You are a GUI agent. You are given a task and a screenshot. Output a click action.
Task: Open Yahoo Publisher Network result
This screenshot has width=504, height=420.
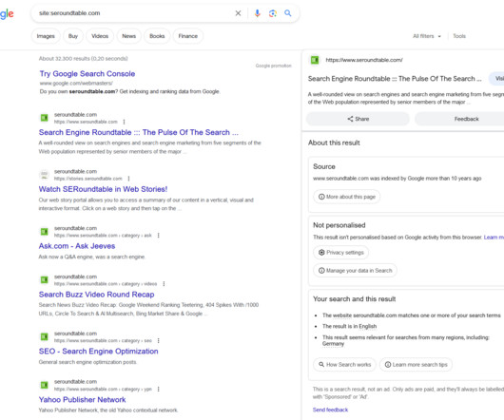[x=83, y=400]
